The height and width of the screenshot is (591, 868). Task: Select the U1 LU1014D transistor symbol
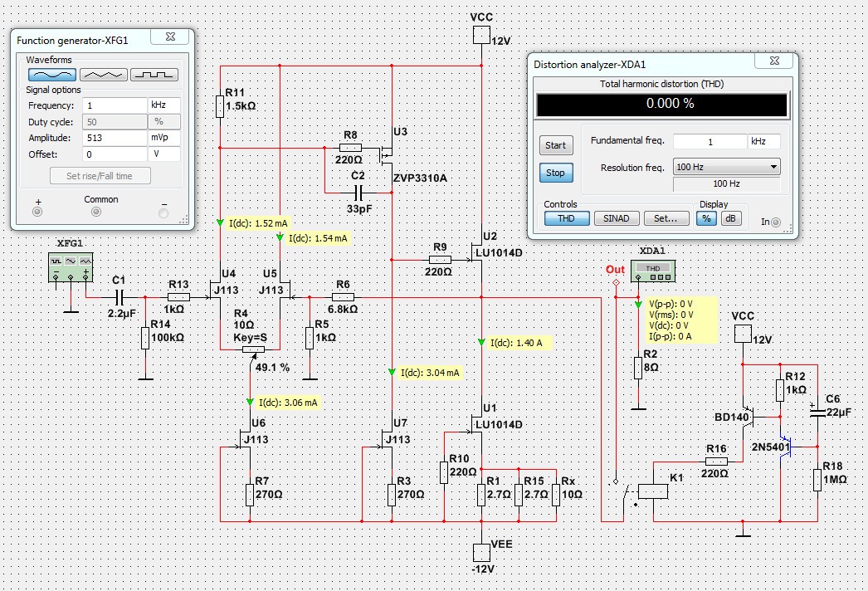pyautogui.click(x=476, y=424)
